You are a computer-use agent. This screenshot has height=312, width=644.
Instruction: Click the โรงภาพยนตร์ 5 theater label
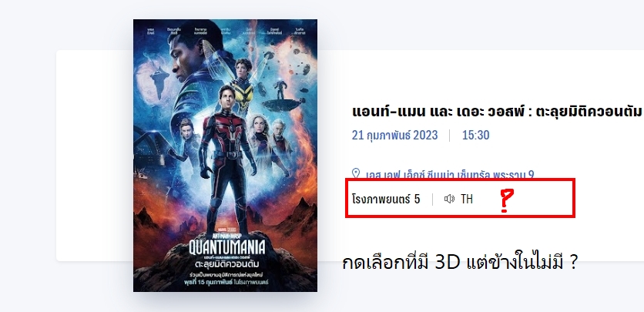coord(386,199)
